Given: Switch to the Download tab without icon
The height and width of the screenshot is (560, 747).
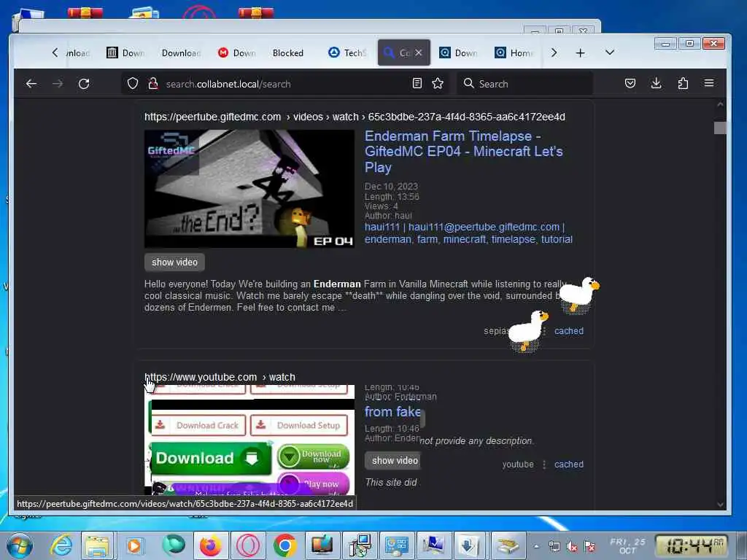Looking at the screenshot, I should [181, 52].
